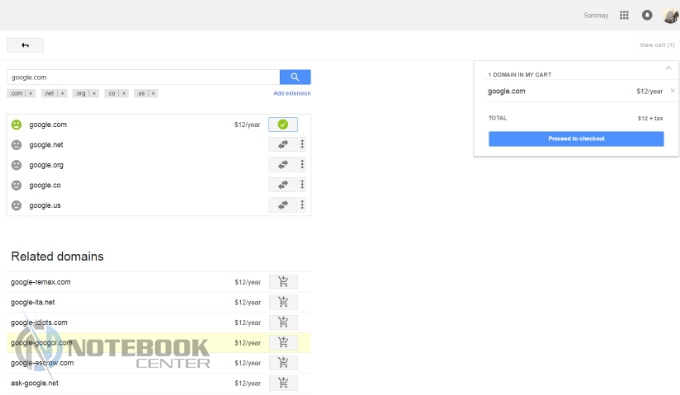680x395 pixels.
Task: Remove google.com from the cart
Action: [673, 91]
